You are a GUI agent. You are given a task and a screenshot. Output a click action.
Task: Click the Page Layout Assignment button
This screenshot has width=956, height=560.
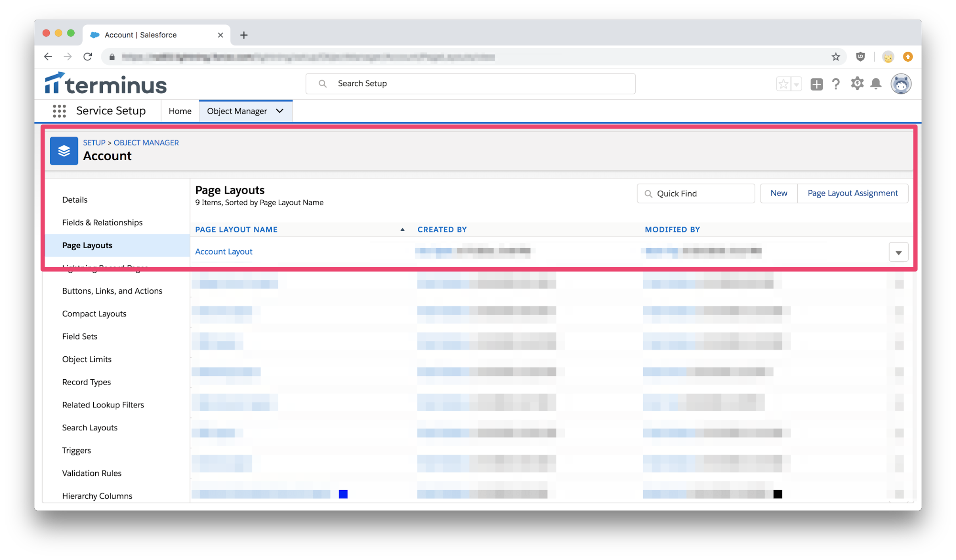pyautogui.click(x=853, y=193)
